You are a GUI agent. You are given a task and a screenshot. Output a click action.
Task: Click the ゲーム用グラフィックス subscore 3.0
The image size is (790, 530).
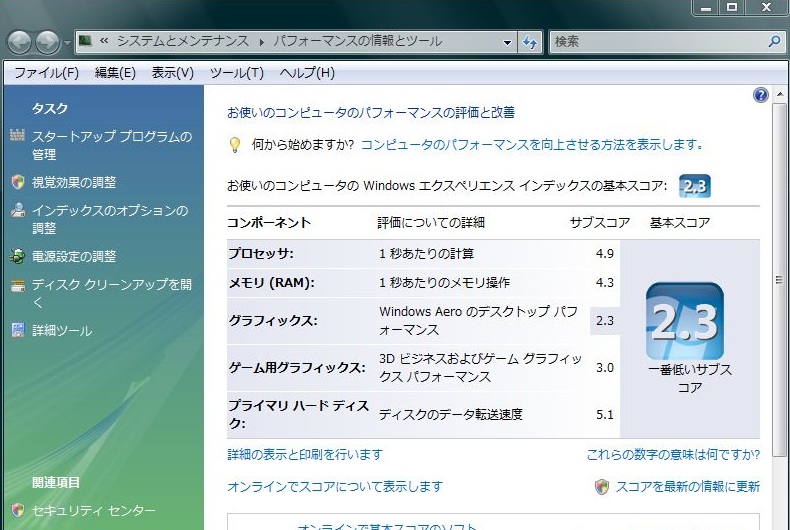(x=605, y=368)
